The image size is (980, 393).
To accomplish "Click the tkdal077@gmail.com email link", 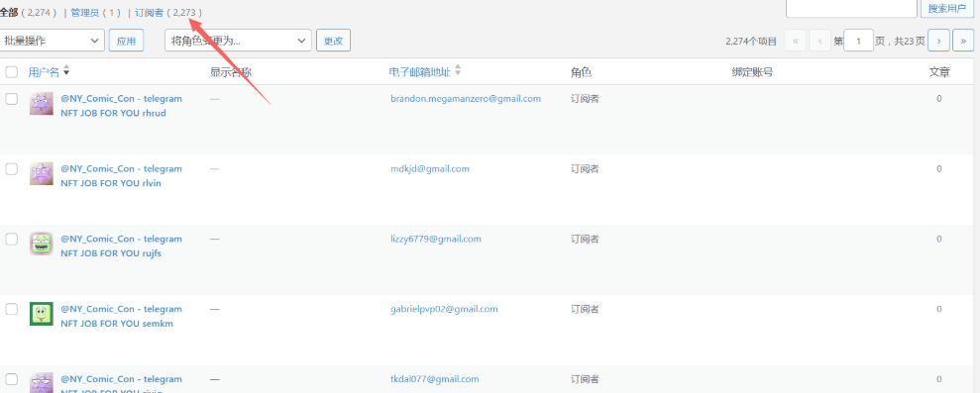I will click(x=434, y=378).
